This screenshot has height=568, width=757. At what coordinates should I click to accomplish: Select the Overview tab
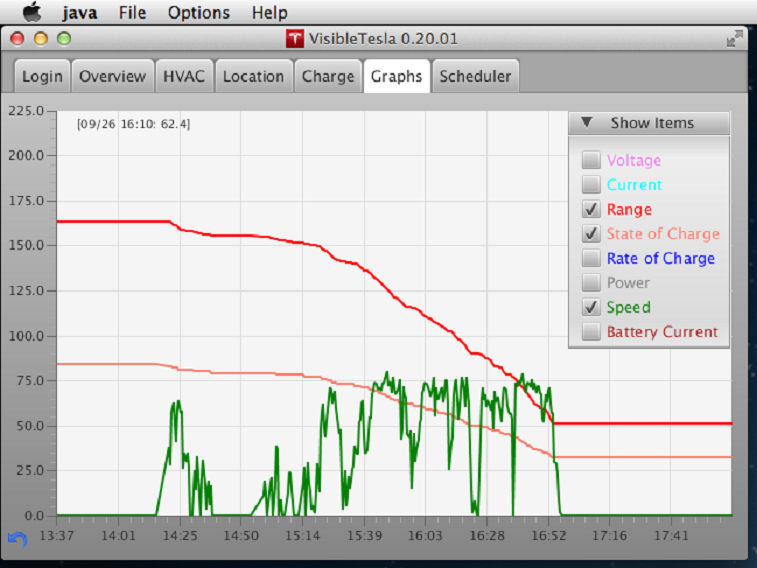[x=113, y=76]
